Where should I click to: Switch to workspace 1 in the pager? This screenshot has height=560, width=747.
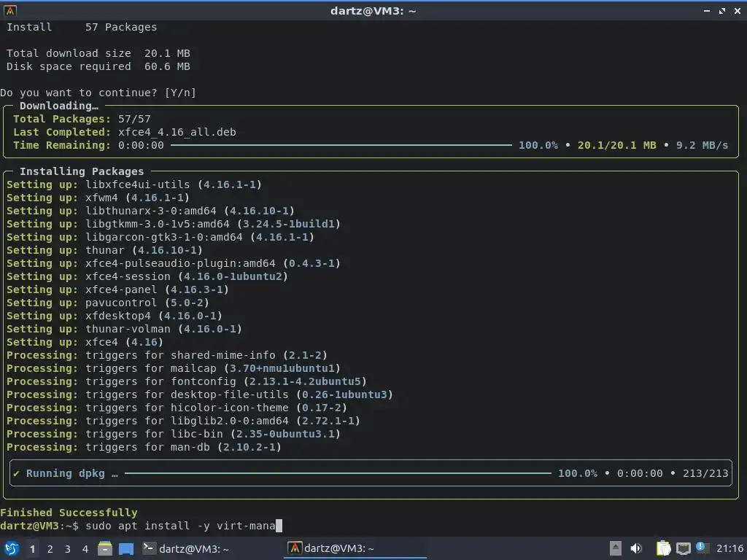[x=32, y=549]
